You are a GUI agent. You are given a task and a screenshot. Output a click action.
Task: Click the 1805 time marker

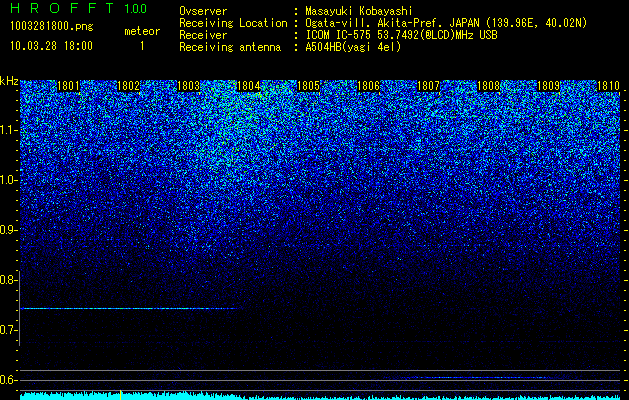[x=308, y=86]
